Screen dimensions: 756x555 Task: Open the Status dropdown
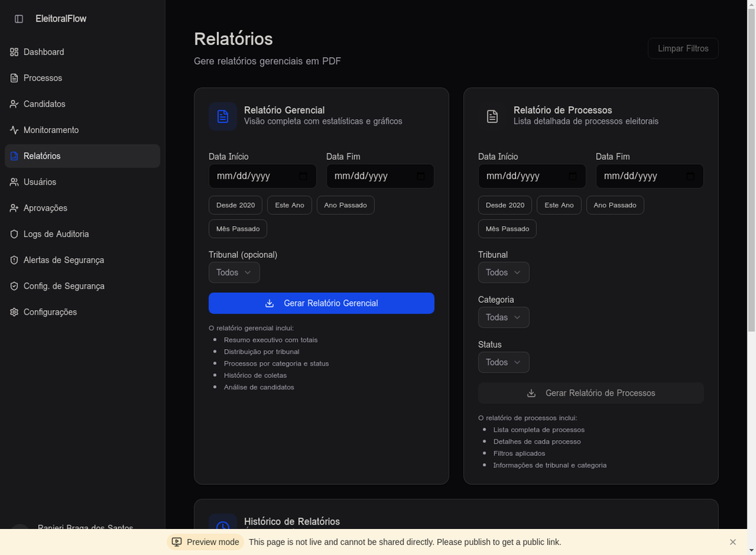pyautogui.click(x=503, y=362)
